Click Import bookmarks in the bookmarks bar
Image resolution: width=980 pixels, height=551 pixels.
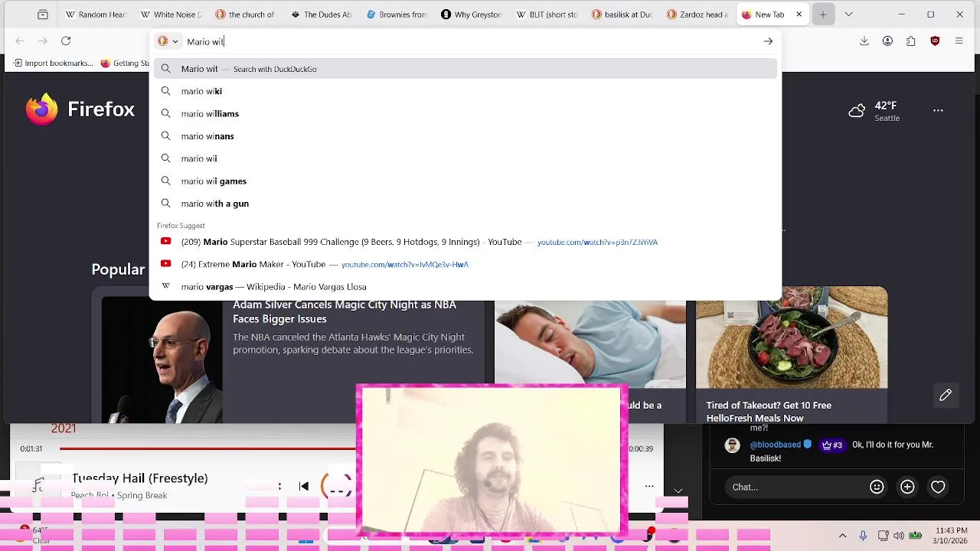click(x=54, y=64)
